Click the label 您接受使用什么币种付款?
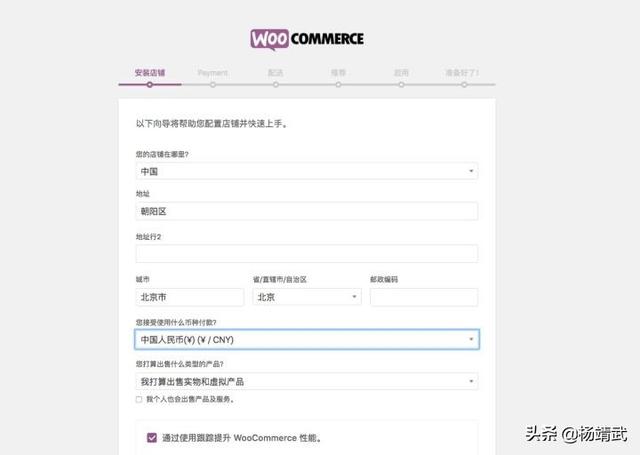 tap(176, 322)
